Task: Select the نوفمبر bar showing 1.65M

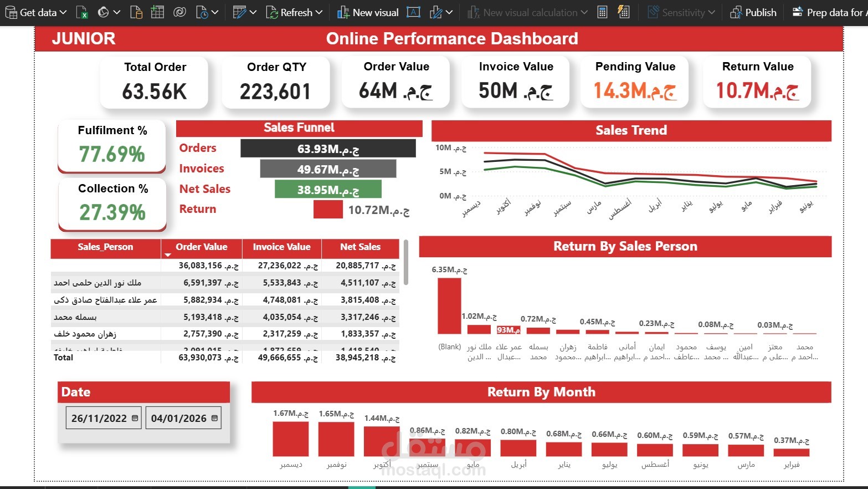Action: pyautogui.click(x=336, y=439)
